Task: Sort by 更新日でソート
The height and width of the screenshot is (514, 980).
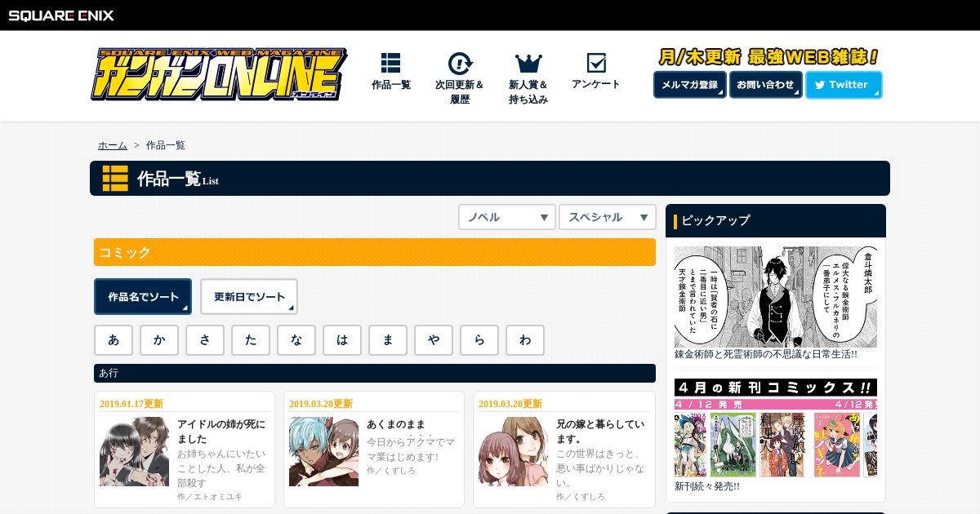Action: coord(249,297)
